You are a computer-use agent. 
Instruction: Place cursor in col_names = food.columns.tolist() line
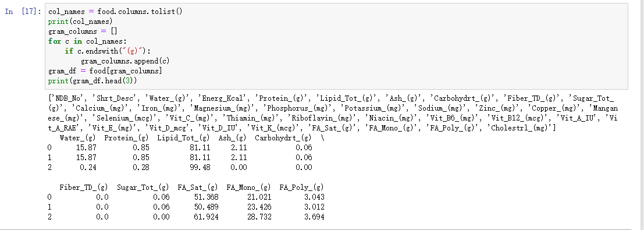(x=115, y=12)
